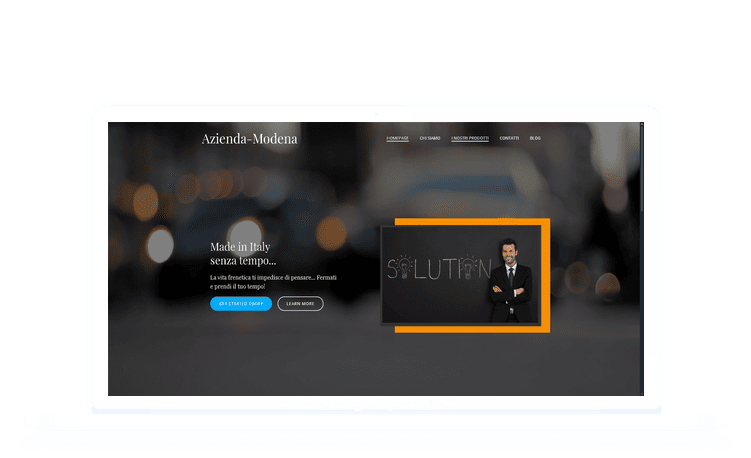This screenshot has height=458, width=751.
Task: Click the Made in Italy heading
Action: (243, 253)
